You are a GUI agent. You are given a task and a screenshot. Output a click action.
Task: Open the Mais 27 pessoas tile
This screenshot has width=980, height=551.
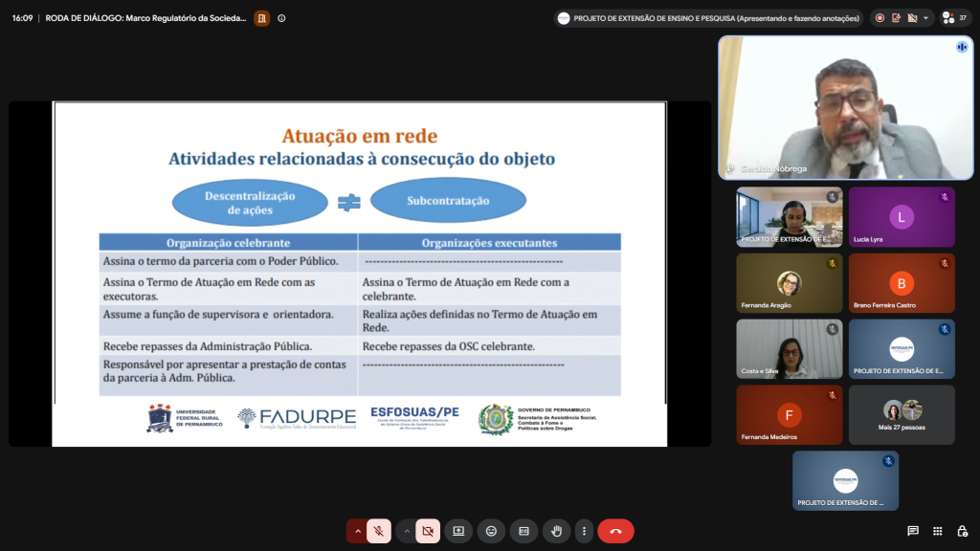(902, 415)
